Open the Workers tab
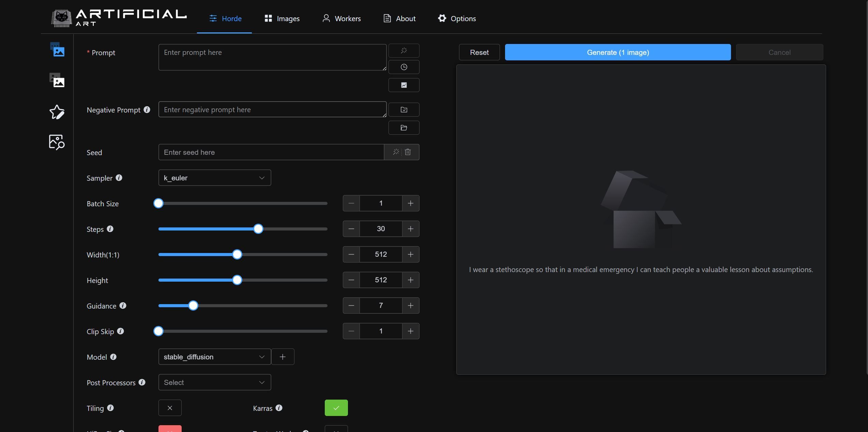The width and height of the screenshot is (868, 432). pos(341,19)
